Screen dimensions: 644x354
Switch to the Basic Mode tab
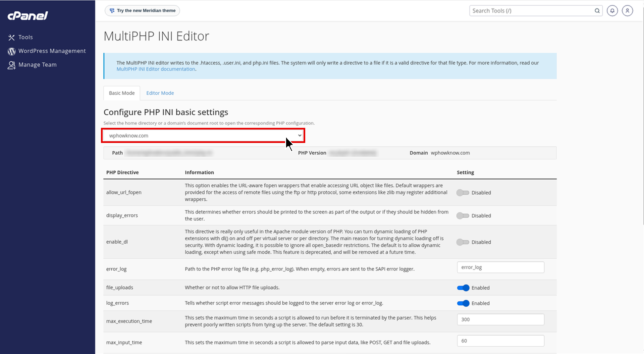point(122,93)
